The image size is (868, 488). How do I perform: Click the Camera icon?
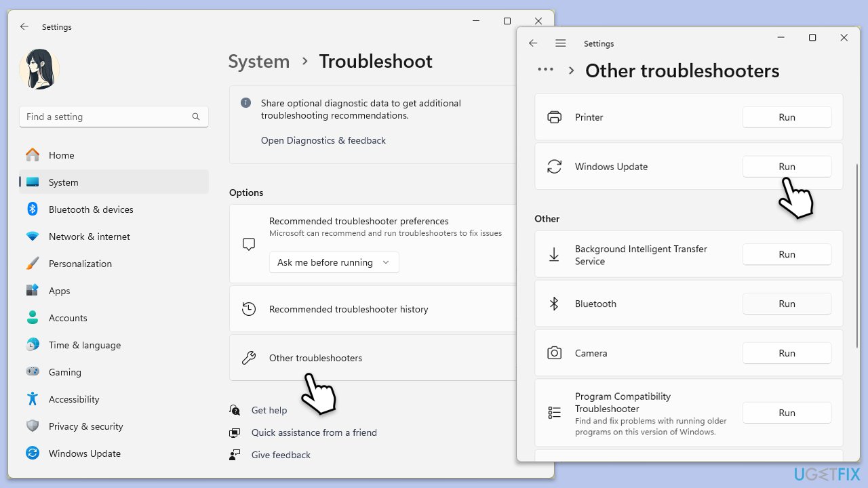(x=554, y=353)
